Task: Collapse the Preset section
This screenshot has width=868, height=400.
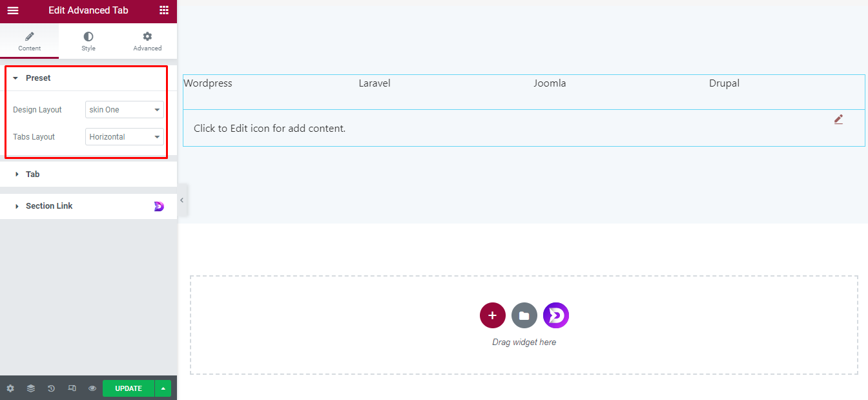Action: pos(88,78)
